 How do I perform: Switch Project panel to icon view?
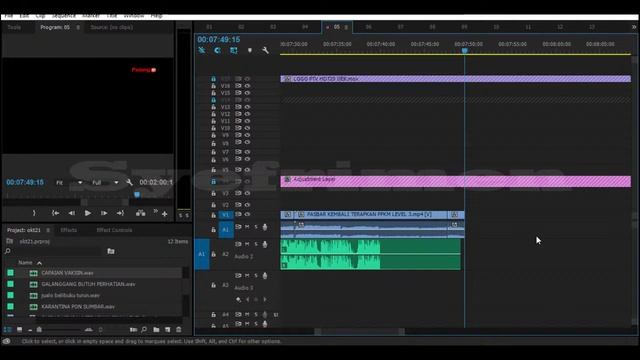click(19, 329)
